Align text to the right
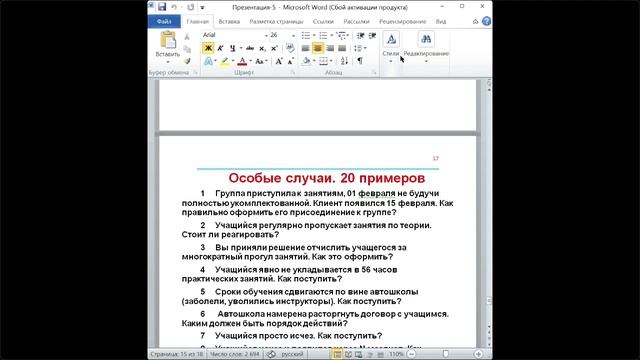 point(330,48)
